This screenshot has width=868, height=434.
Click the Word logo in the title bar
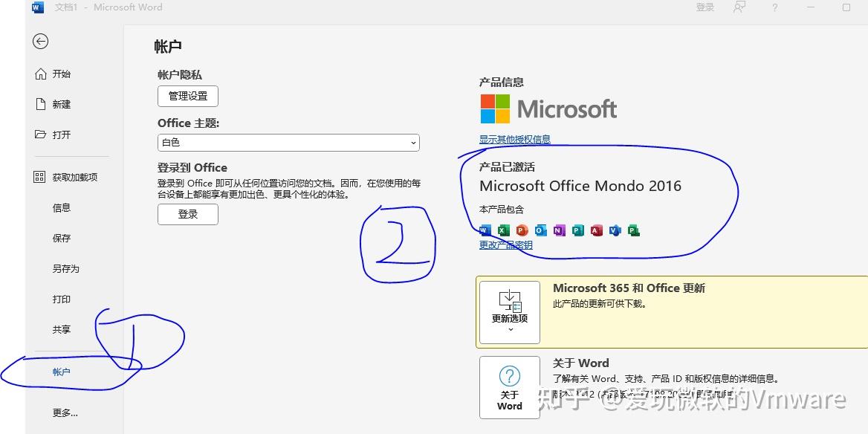coord(38,7)
